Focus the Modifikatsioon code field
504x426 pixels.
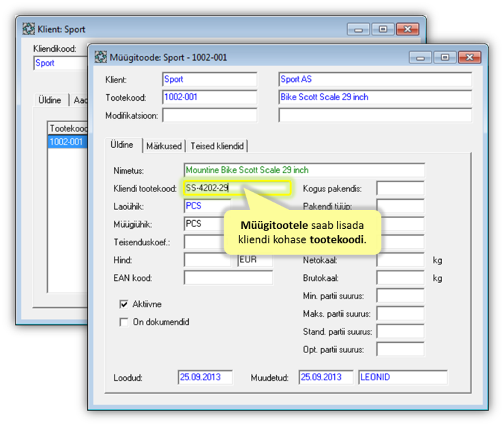pyautogui.click(x=209, y=115)
